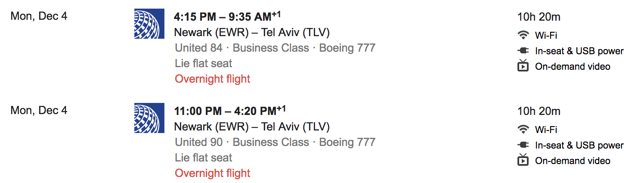Click the Wi-Fi icon on first flight
Screen dimensions: 644x183
pos(523,35)
